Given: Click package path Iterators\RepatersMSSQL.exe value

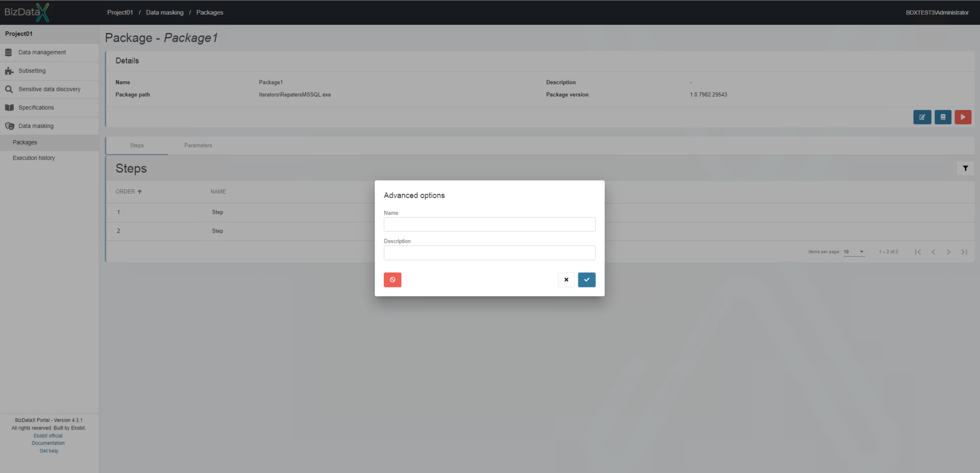Looking at the screenshot, I should click(295, 95).
